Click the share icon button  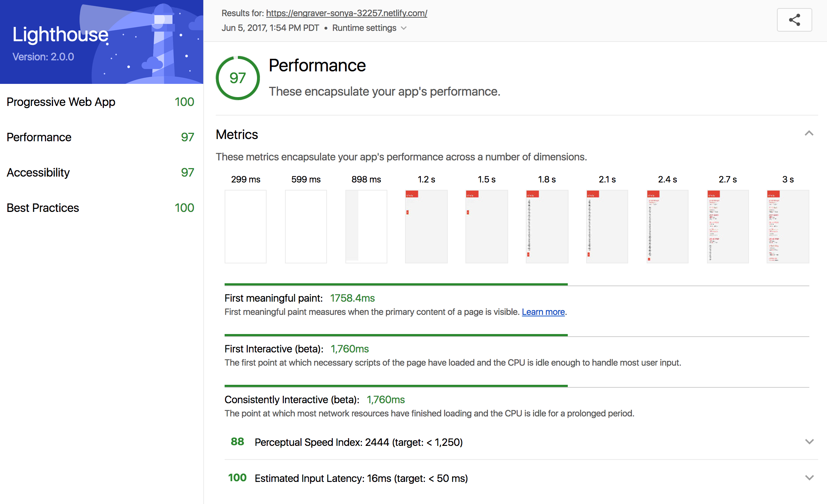794,20
